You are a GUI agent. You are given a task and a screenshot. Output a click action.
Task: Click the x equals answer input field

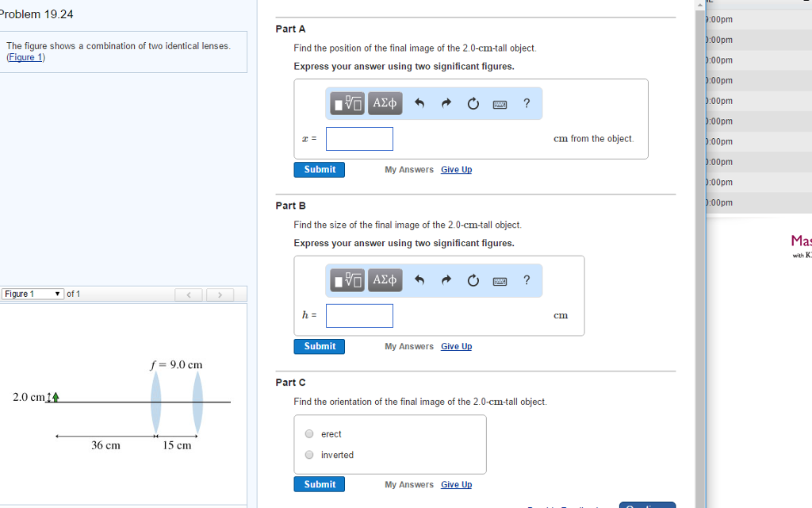[x=359, y=138]
